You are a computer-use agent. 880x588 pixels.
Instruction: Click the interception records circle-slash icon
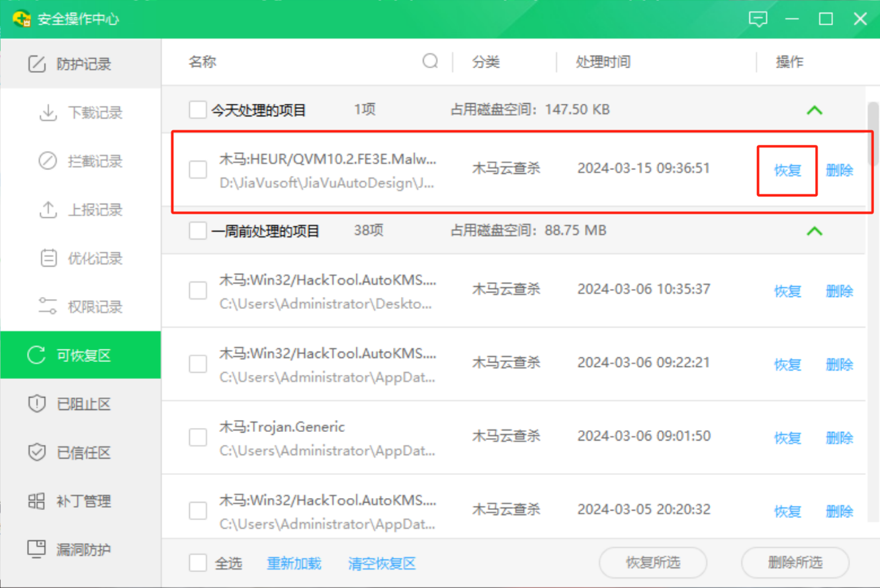click(48, 161)
